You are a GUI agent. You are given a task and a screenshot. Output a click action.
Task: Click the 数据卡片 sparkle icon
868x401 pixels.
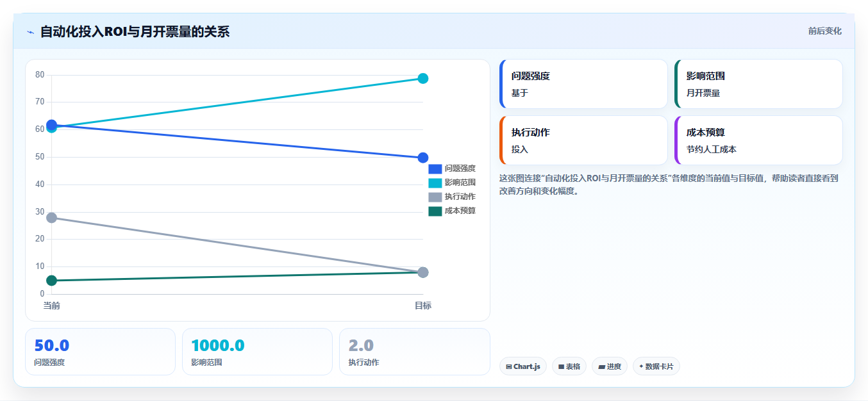tap(641, 366)
